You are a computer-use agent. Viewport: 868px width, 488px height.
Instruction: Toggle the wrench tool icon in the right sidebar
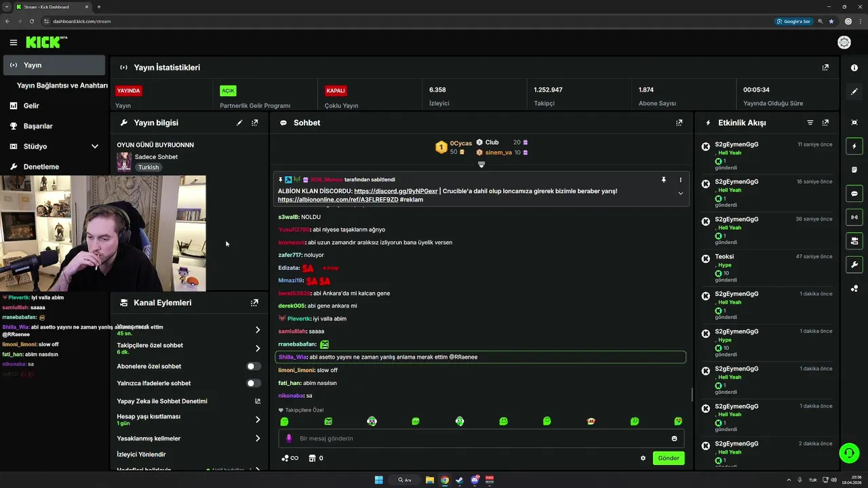click(854, 264)
